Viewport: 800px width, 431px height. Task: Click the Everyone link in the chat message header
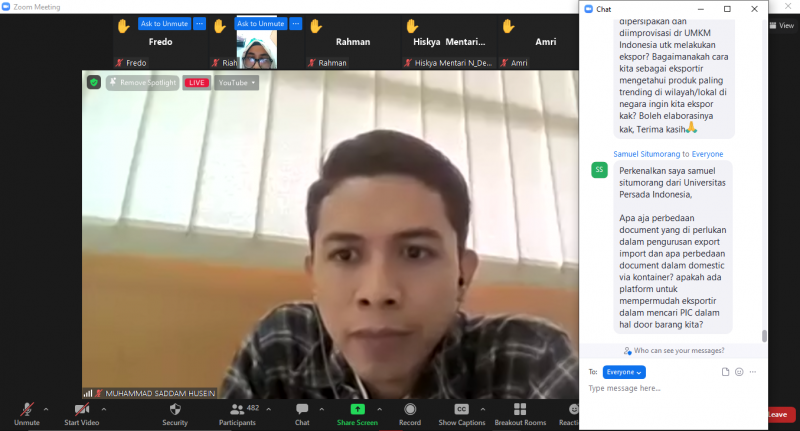(x=707, y=154)
